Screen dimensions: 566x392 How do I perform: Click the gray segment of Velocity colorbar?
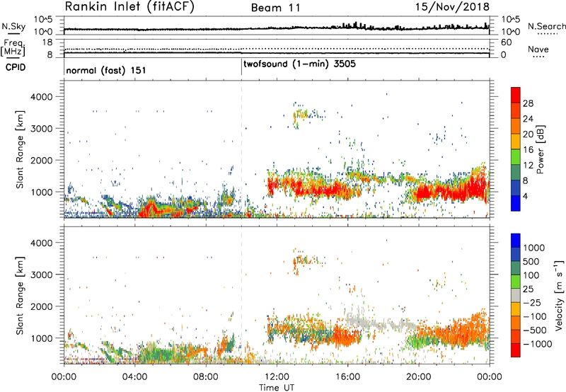coord(516,296)
